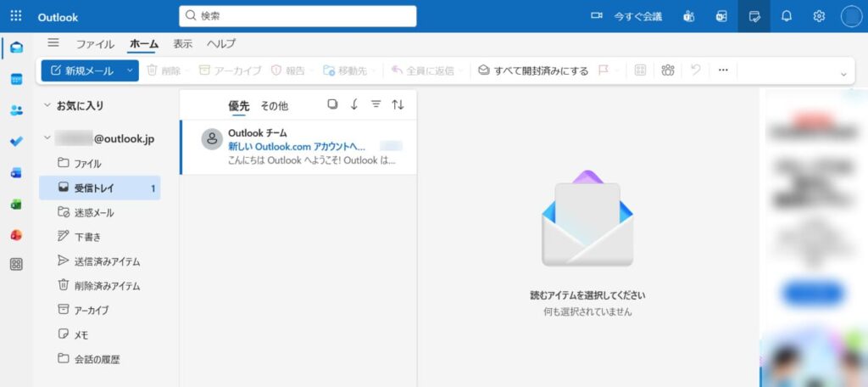
Task: Click the flag icon in toolbar
Action: pos(604,70)
